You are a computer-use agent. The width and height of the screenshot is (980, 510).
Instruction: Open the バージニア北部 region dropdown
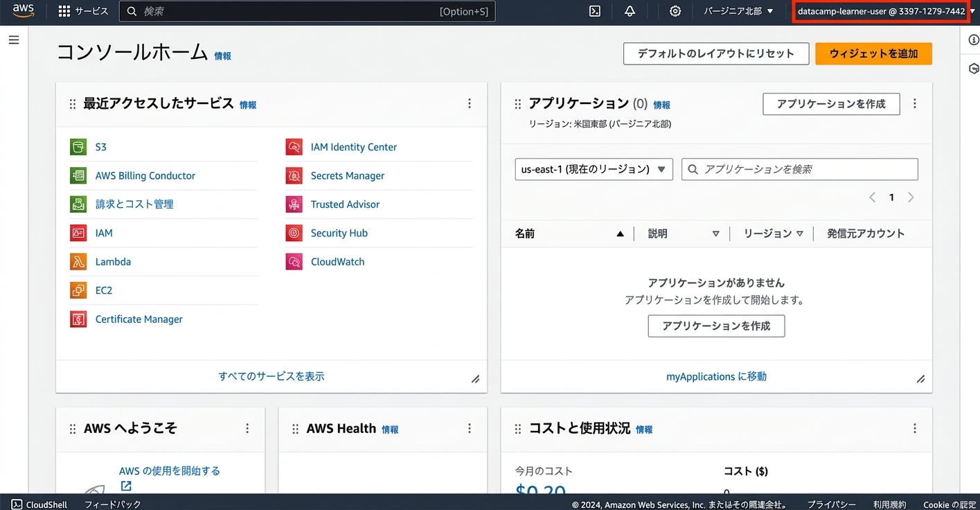tap(738, 11)
